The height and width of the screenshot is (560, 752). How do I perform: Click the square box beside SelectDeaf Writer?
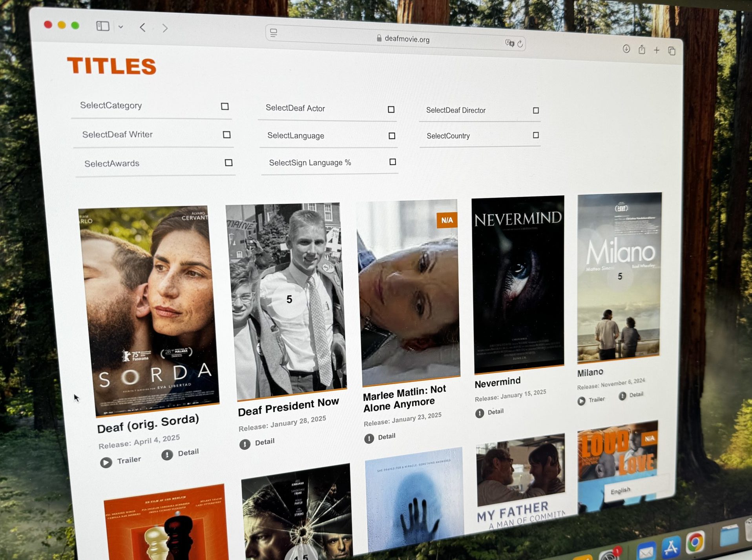click(226, 135)
